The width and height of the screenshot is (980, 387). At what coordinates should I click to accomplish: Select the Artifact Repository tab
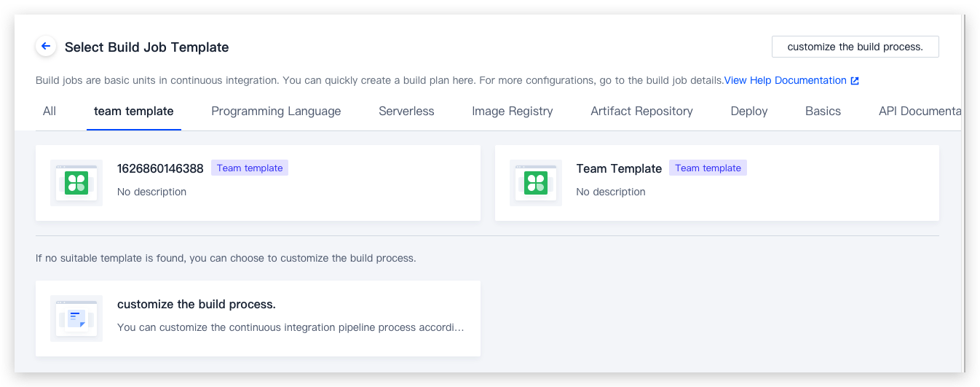click(x=641, y=112)
